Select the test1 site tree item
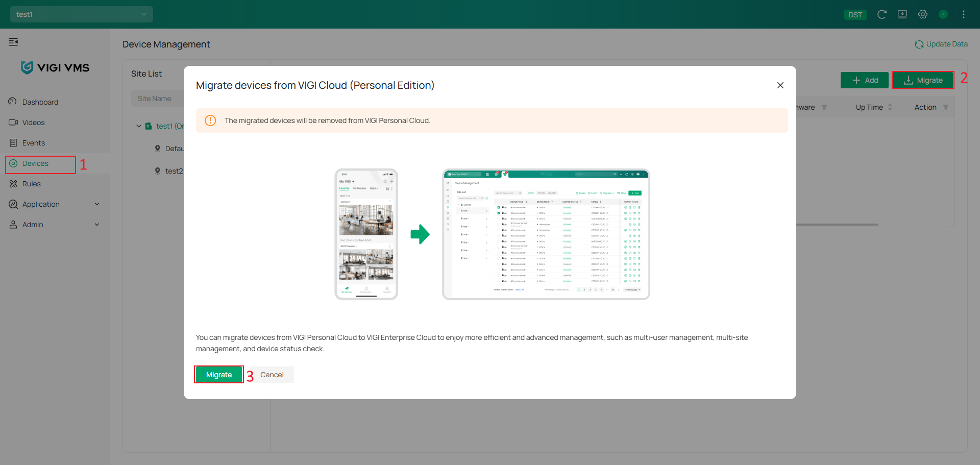 tap(163, 126)
